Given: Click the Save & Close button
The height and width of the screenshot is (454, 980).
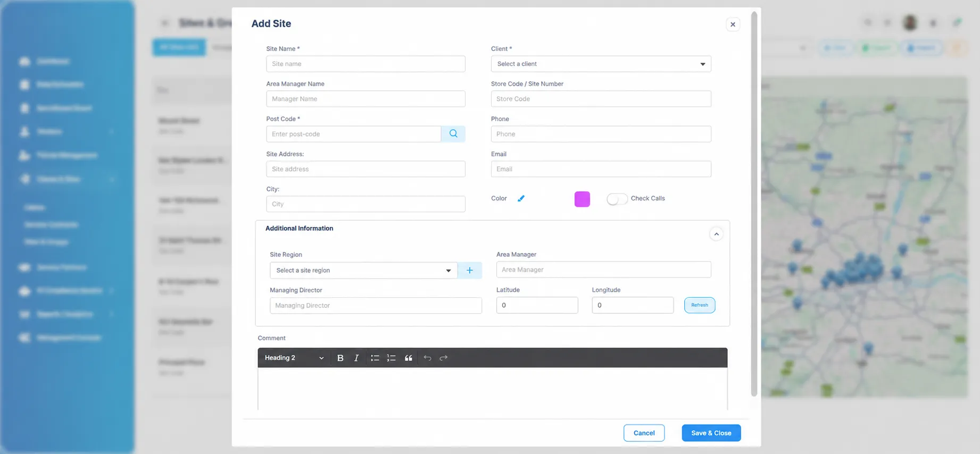Looking at the screenshot, I should click(711, 433).
